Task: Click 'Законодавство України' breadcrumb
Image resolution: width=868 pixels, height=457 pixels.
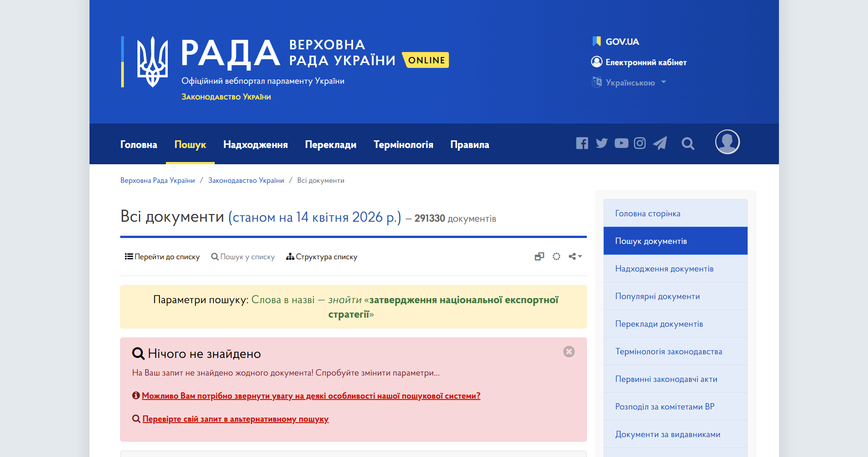Action: (246, 181)
